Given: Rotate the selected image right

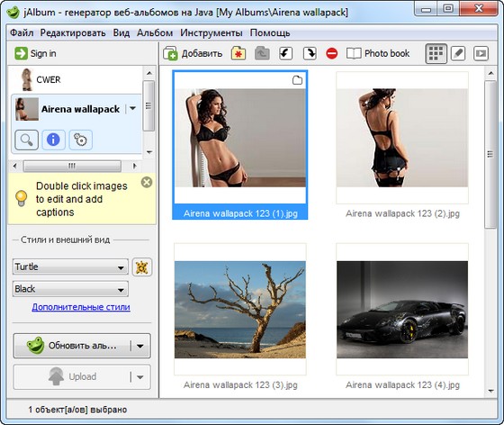Looking at the screenshot, I should [310, 53].
